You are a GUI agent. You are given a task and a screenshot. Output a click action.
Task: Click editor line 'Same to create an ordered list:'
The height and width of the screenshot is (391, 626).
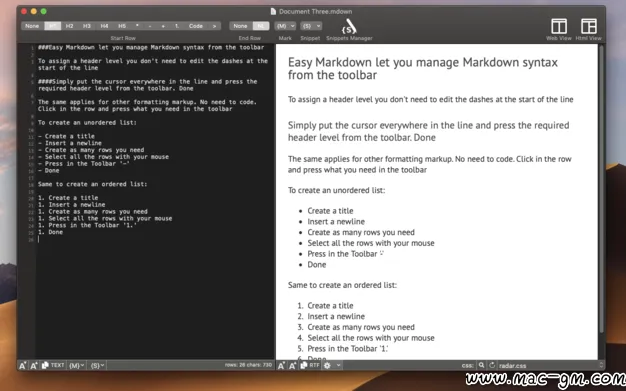click(92, 184)
